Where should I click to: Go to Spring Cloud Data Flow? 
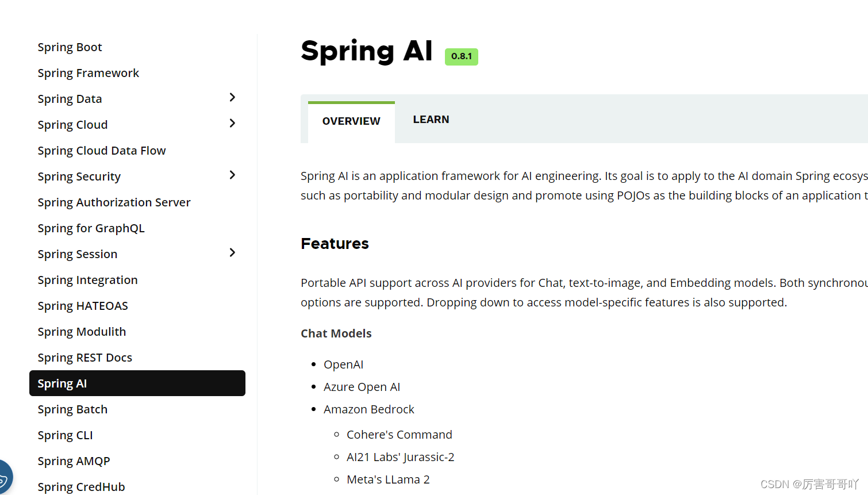coord(102,151)
